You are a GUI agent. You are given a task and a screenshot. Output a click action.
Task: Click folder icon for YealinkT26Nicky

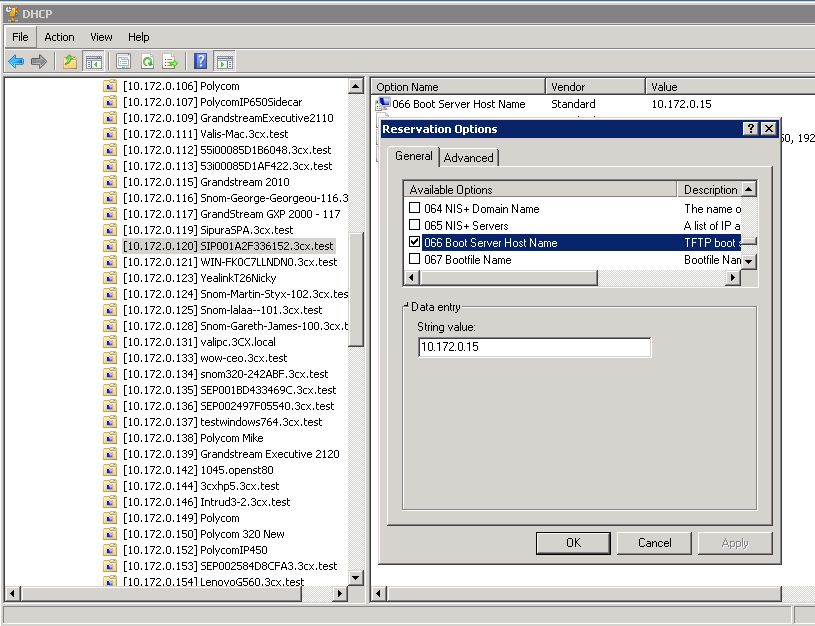[110, 278]
